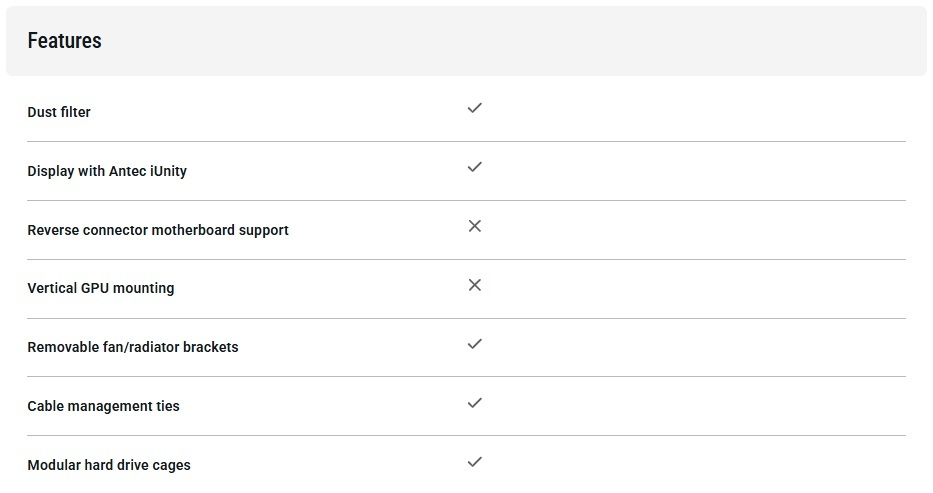This screenshot has width=933, height=493.
Task: Click the Removable fan/radiator brackets checkmark
Action: [475, 344]
